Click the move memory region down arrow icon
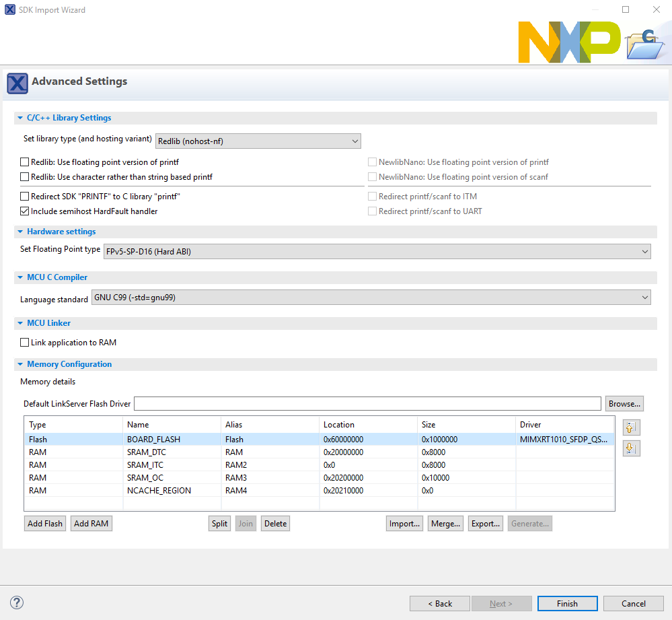This screenshot has height=620, width=672. tap(632, 448)
